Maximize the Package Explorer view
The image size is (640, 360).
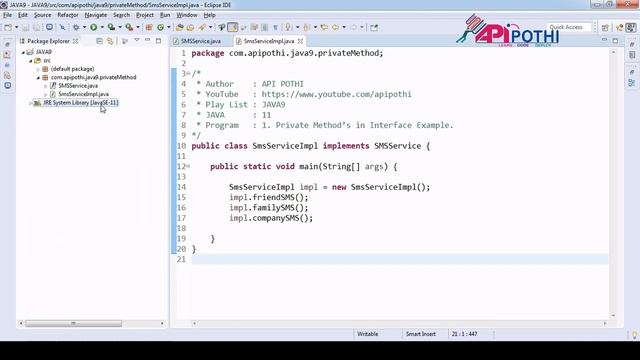(158, 40)
